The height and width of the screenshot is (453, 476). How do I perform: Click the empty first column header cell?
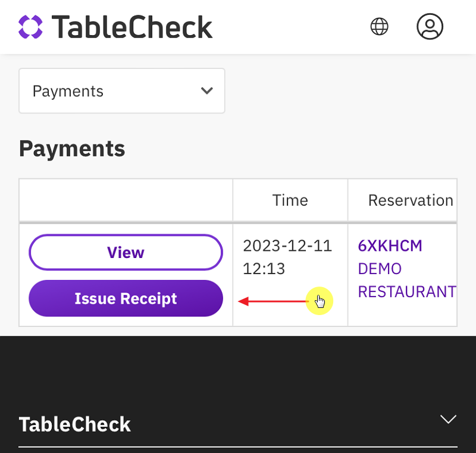126,200
